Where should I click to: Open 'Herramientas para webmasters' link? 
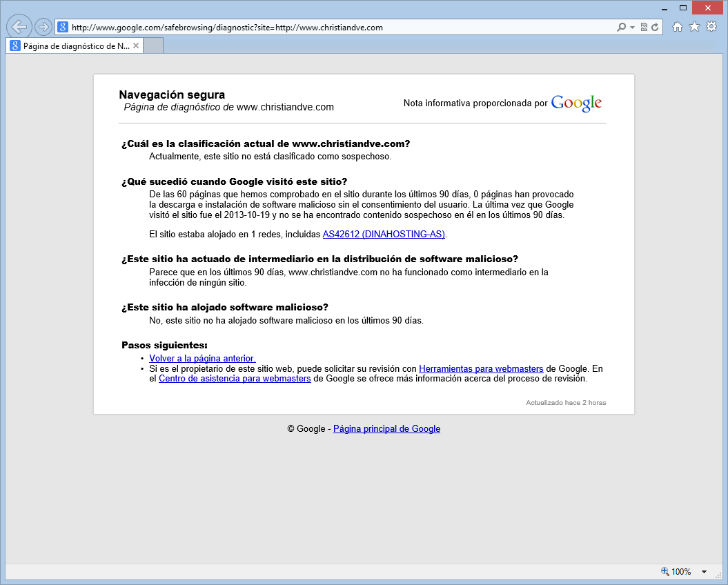click(x=481, y=368)
